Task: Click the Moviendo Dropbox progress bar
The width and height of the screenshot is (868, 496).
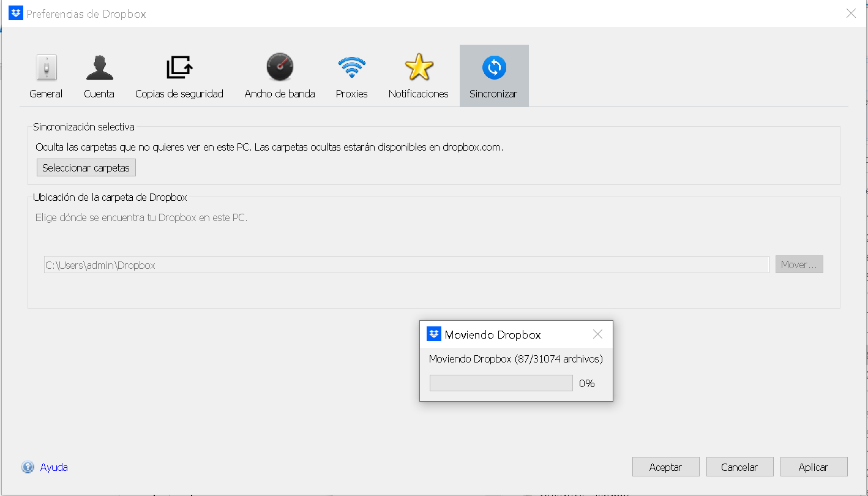Action: pos(501,383)
